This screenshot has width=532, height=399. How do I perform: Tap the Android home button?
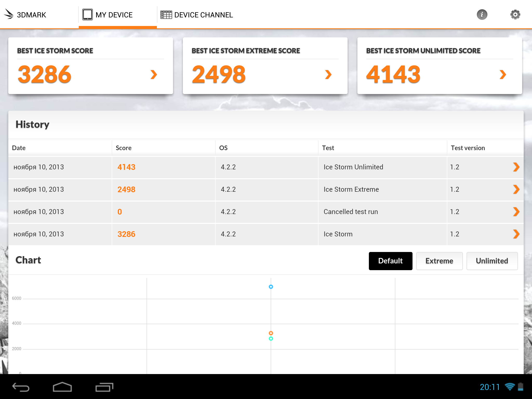62,387
